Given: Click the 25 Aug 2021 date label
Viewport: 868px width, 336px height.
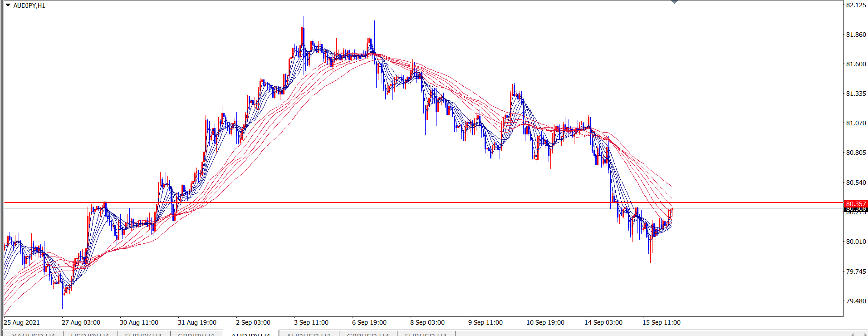Looking at the screenshot, I should tap(22, 322).
